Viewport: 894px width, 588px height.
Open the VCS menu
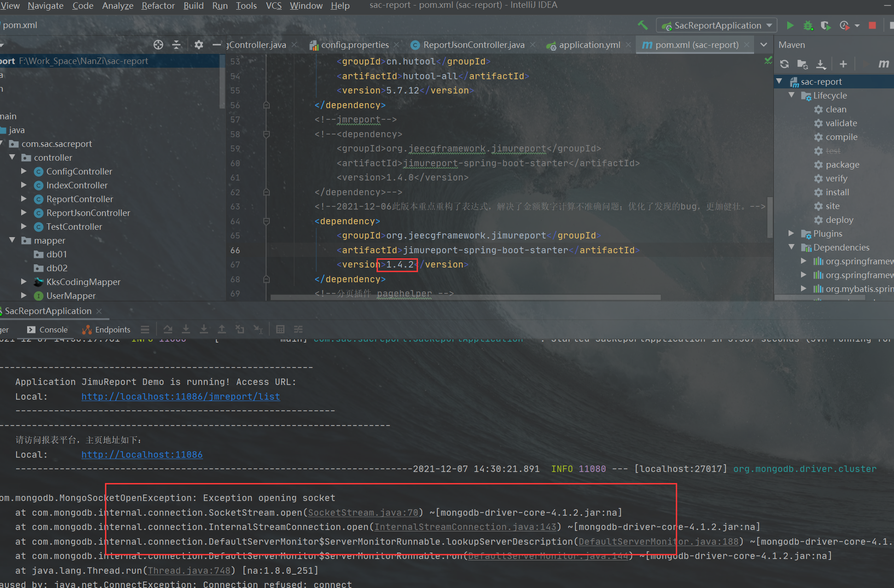(x=274, y=6)
